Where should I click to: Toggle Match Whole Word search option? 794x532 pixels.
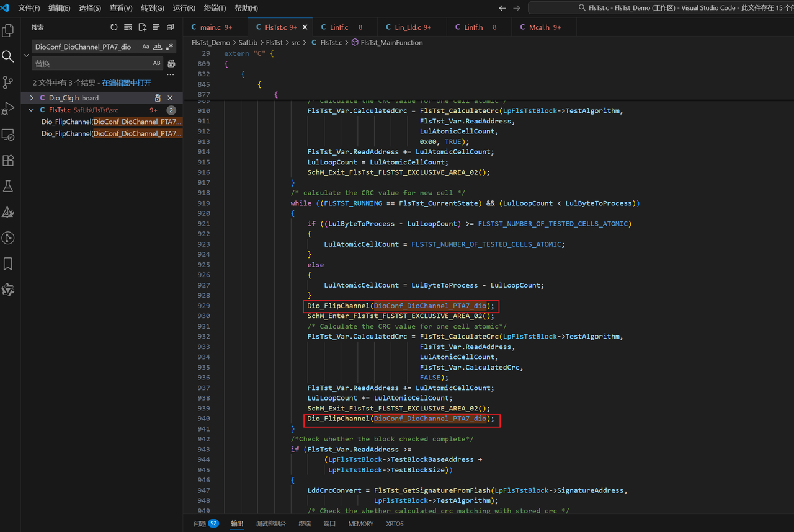coord(158,47)
